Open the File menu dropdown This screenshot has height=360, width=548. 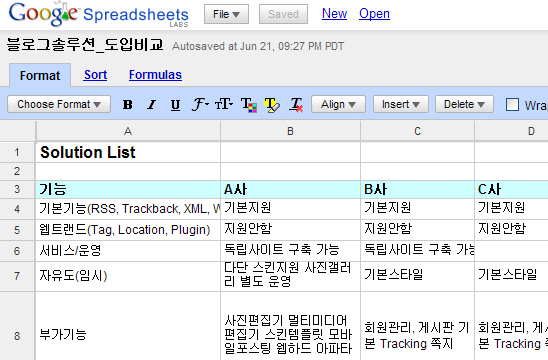[x=226, y=14]
